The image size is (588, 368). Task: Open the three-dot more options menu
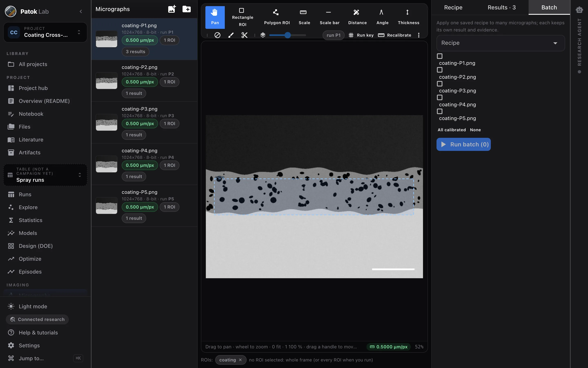pyautogui.click(x=418, y=35)
